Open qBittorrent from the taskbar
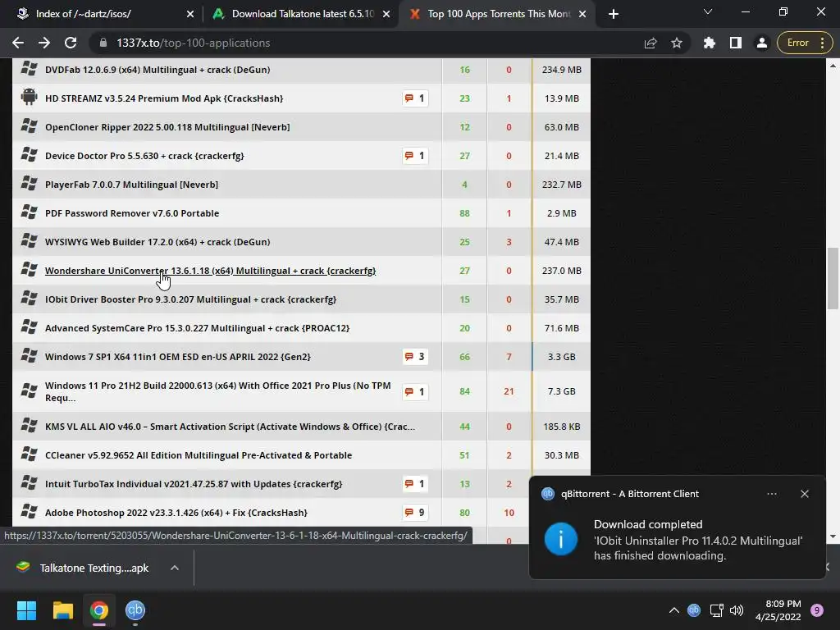Screen dimensions: 840x630 [x=135, y=610]
